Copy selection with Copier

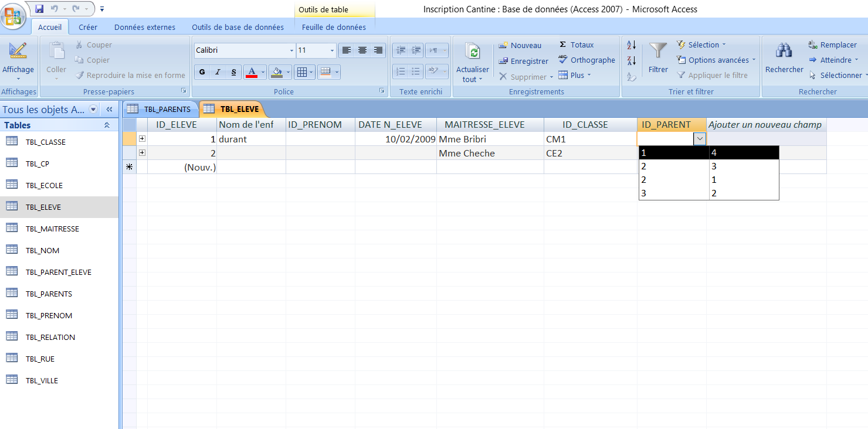[x=93, y=60]
